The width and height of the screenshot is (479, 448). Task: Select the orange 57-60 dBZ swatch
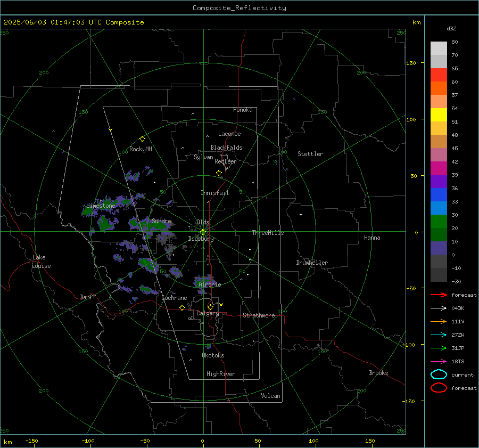(439, 88)
